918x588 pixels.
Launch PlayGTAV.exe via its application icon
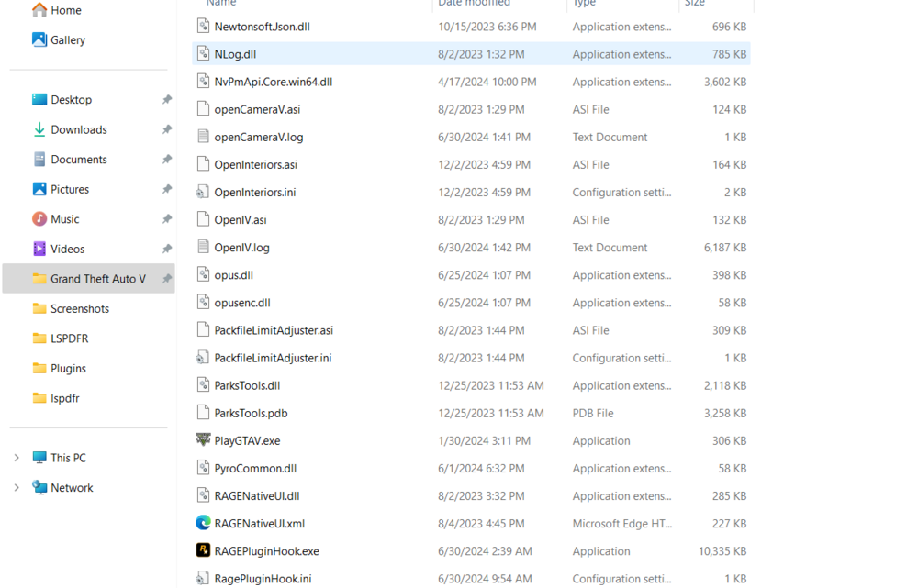click(x=203, y=440)
